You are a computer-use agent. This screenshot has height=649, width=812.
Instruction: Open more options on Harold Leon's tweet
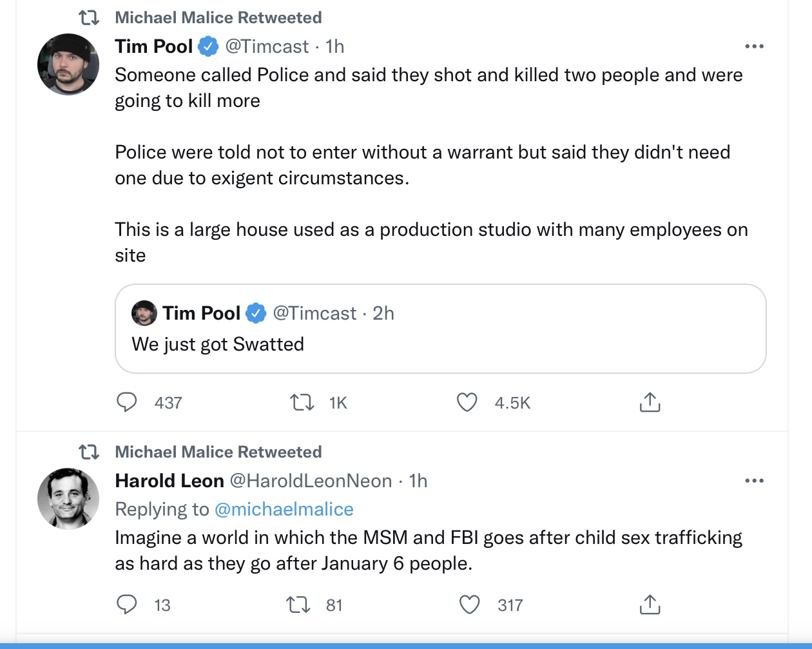coord(754,481)
